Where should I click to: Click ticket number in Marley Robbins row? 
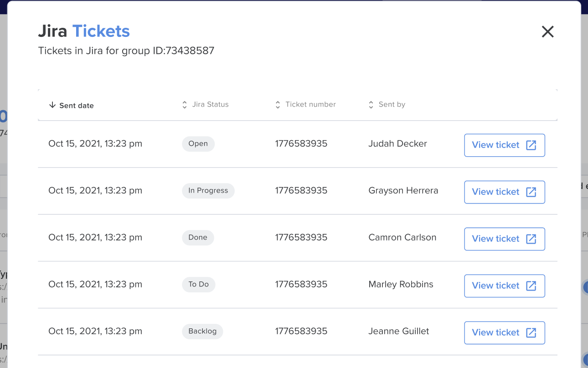point(301,284)
